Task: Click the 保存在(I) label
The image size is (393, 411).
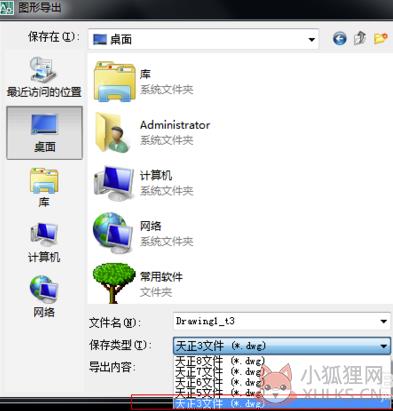Action: (54, 37)
